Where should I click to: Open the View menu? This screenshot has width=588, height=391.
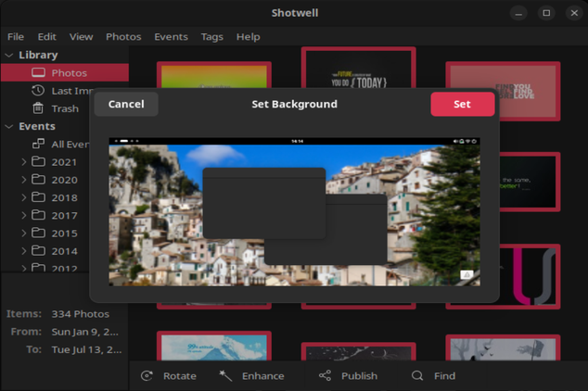click(x=81, y=37)
